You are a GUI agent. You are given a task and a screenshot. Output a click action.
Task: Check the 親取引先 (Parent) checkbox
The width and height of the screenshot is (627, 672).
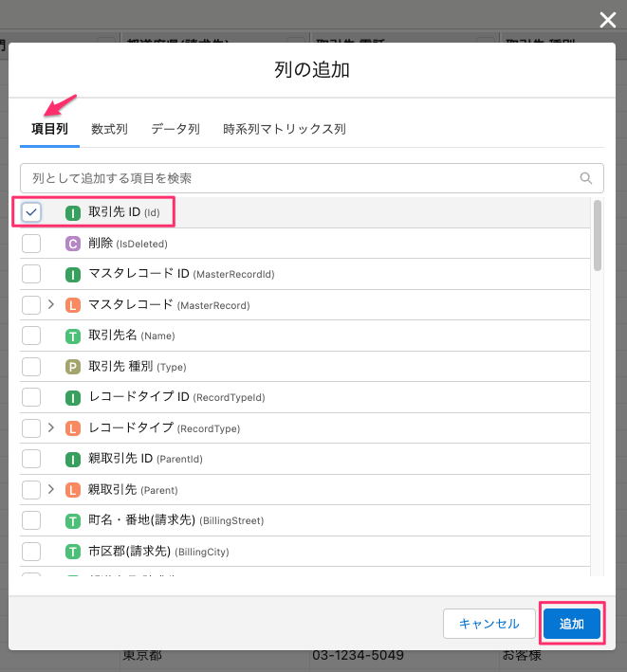tap(31, 489)
